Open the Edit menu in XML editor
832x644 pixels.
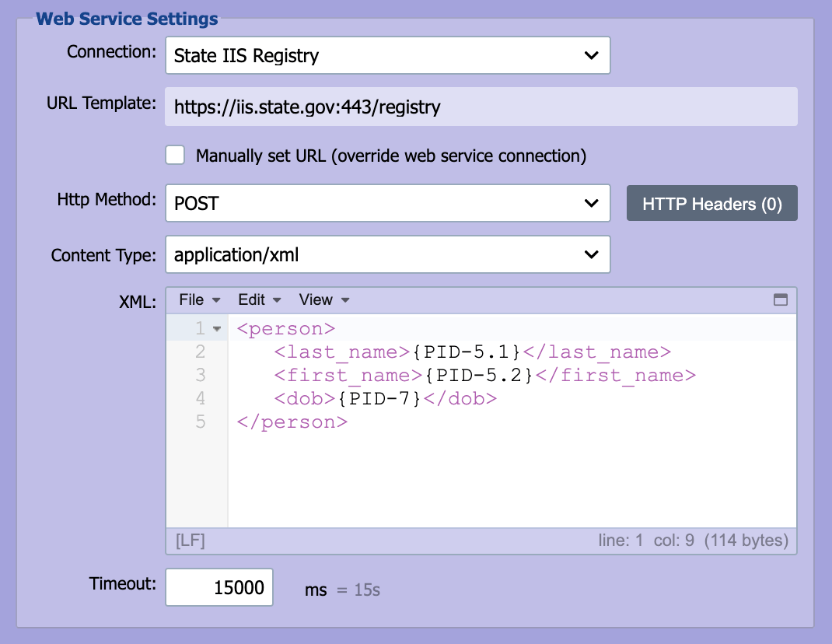259,300
